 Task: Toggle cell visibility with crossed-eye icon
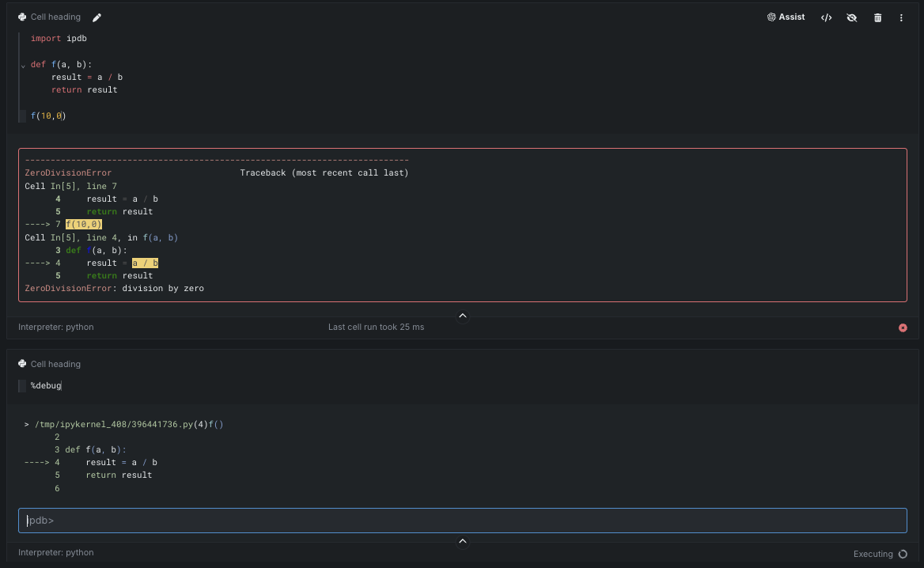851,17
